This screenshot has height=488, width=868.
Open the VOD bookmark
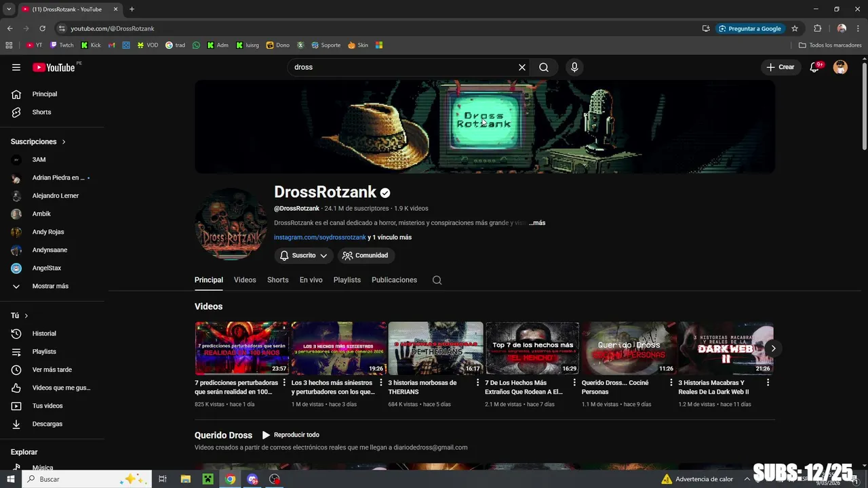[x=147, y=45]
